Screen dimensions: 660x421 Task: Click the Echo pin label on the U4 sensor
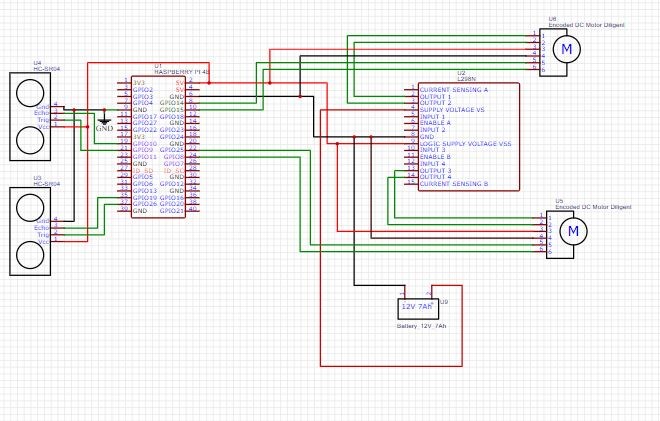(41, 113)
